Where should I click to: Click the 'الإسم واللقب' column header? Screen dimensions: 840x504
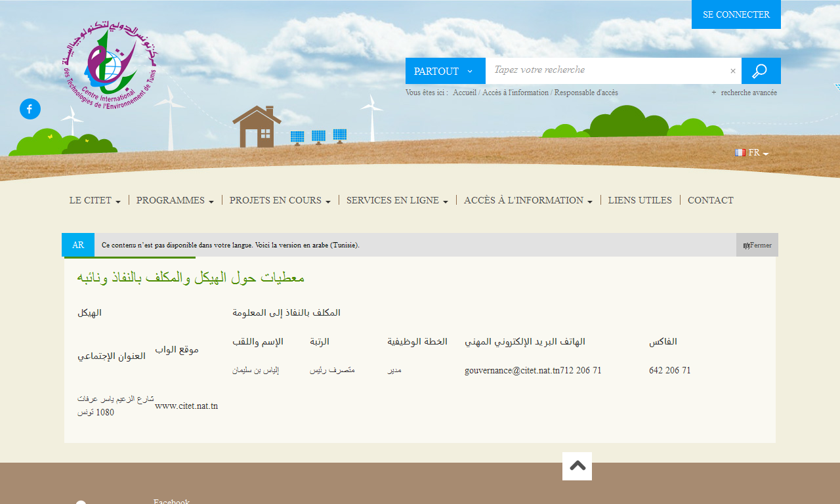258,341
